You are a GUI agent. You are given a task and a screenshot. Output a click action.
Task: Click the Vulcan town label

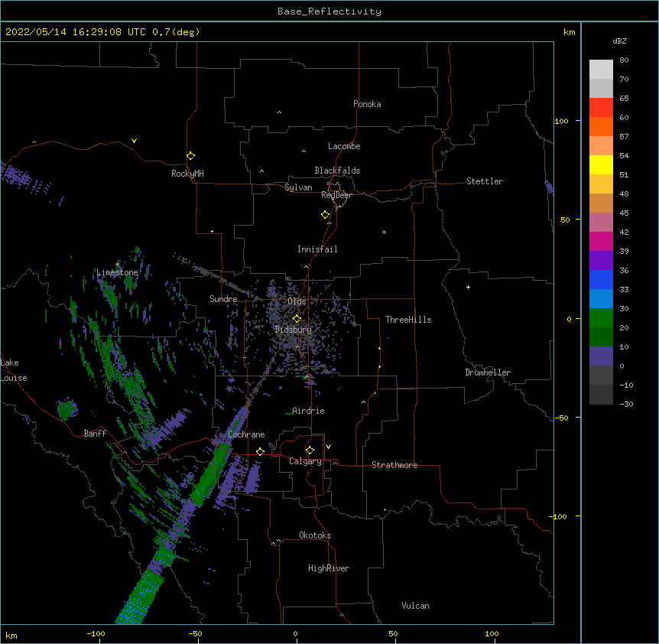click(415, 606)
